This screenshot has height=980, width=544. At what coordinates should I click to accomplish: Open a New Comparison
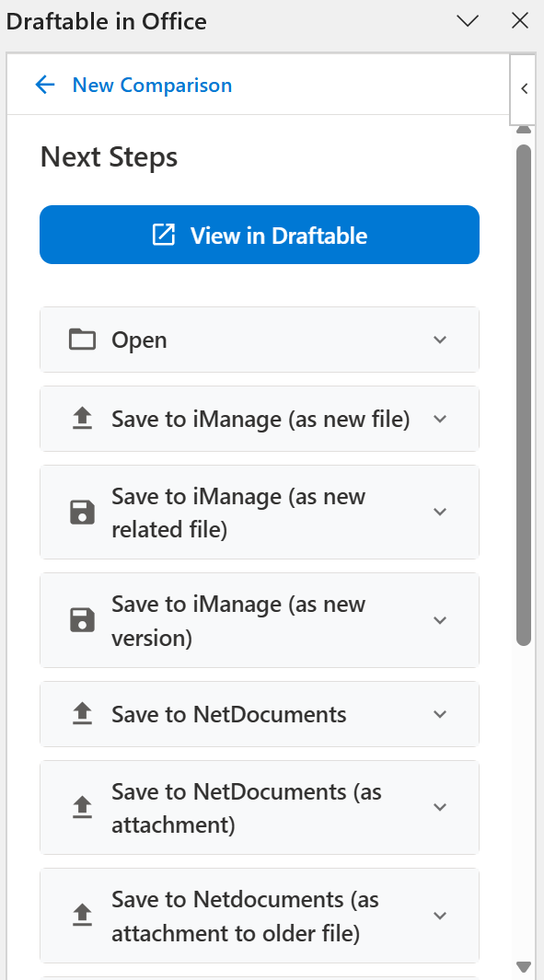(152, 85)
